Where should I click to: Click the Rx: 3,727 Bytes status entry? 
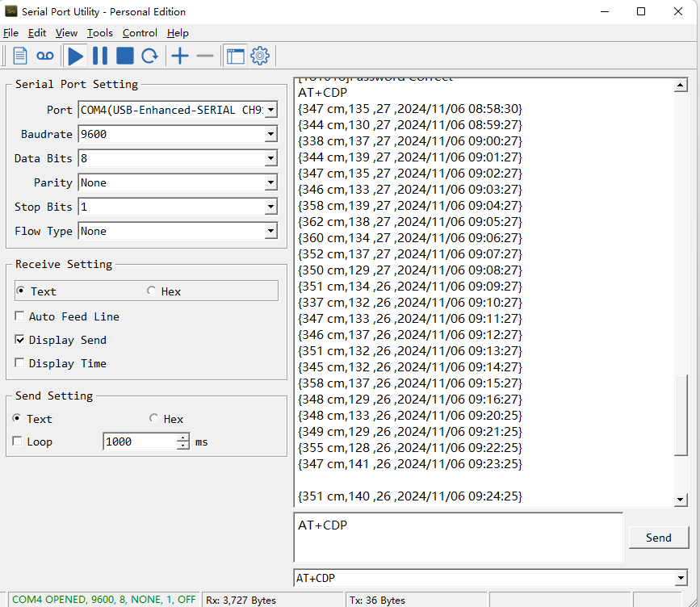241,601
